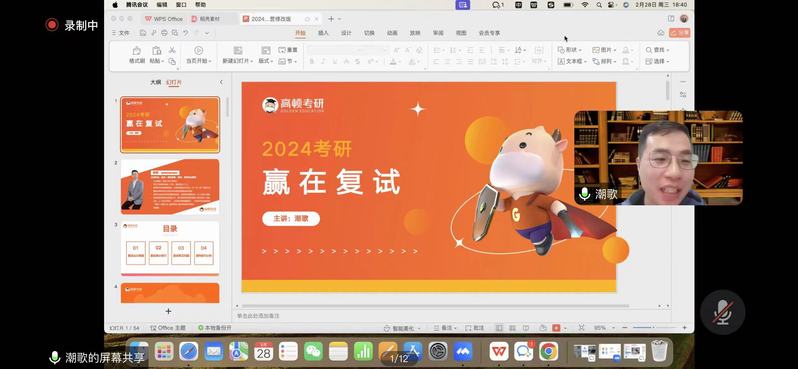This screenshot has height=369, width=798.
Task: Click the WeChat icon in the Dock
Action: point(314,351)
